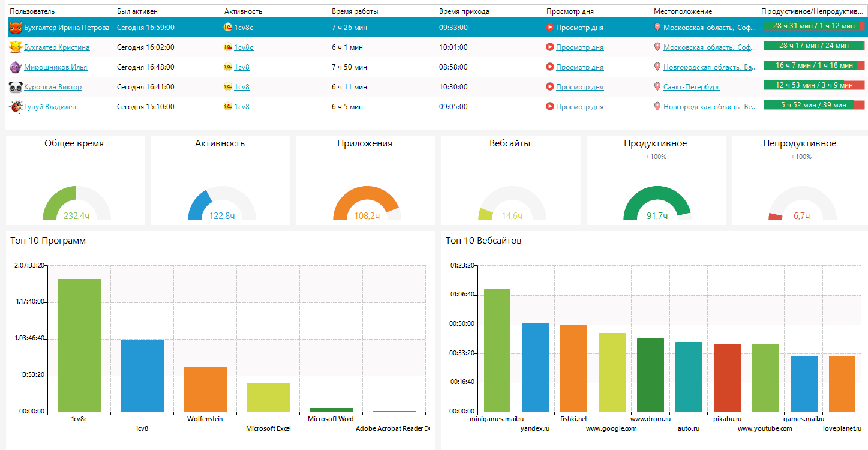Screen dimensions: 868x450
Task: Click map pin icon in Мирошников Илья row
Action: [x=657, y=67]
